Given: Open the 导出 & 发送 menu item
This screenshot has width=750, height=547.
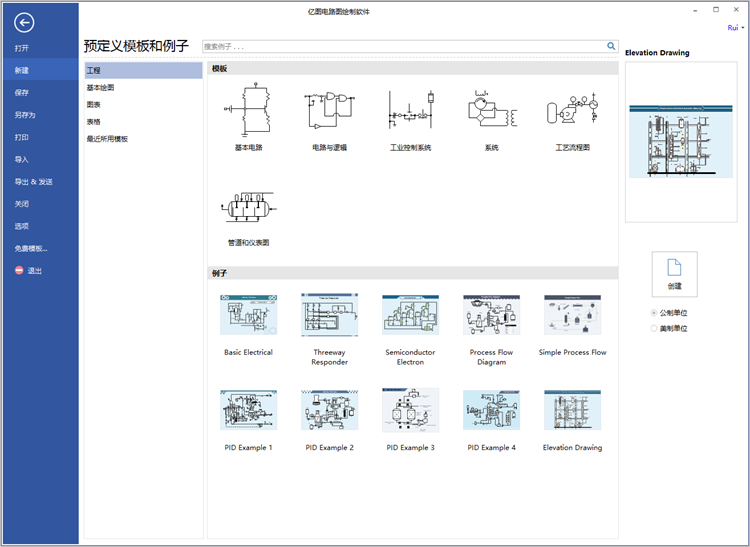Looking at the screenshot, I should tap(33, 182).
